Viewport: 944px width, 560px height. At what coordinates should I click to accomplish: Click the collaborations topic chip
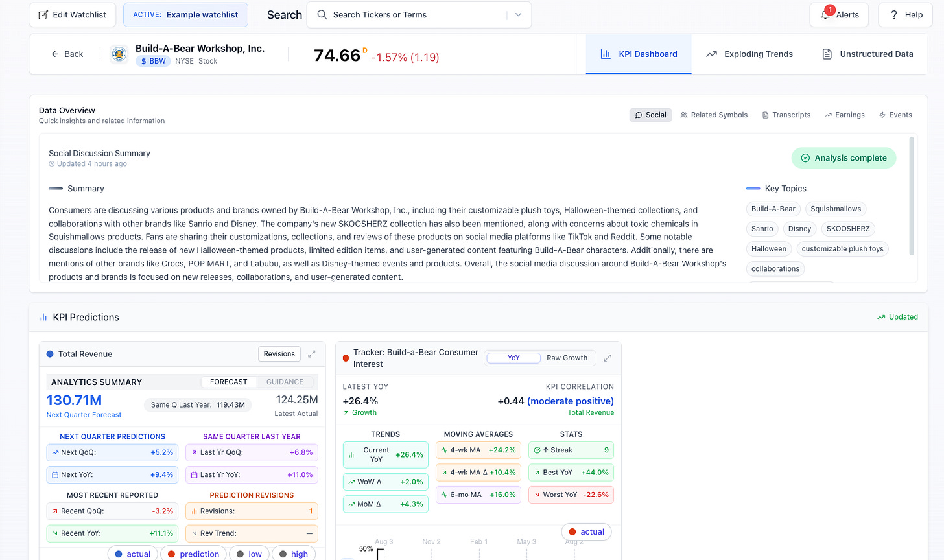pyautogui.click(x=775, y=269)
